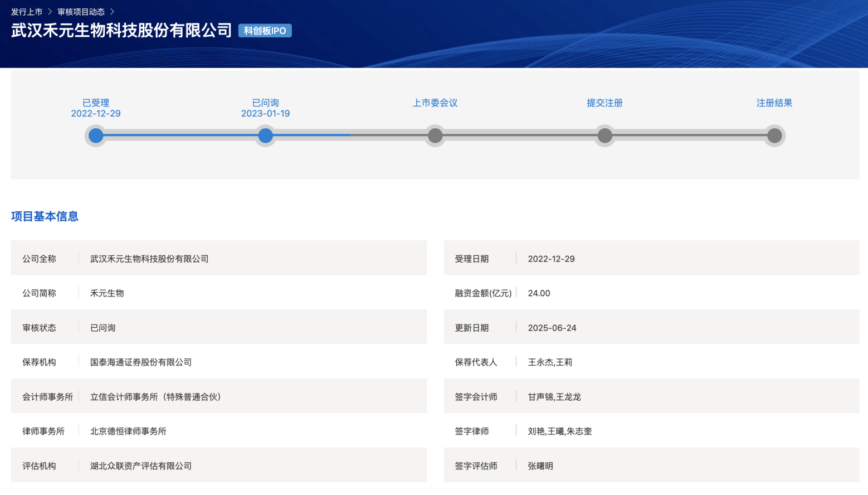Click the chevron after 发行上市 breadcrumb
The height and width of the screenshot is (495, 868).
(x=50, y=12)
